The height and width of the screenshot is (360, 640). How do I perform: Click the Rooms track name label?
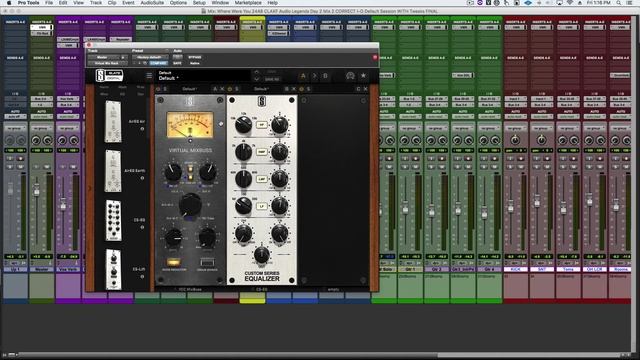(x=620, y=269)
